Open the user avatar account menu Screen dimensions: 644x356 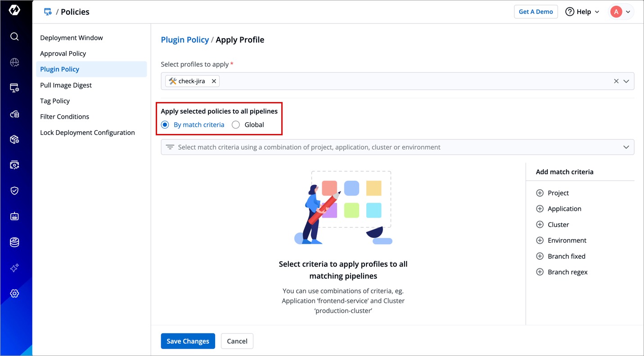621,12
